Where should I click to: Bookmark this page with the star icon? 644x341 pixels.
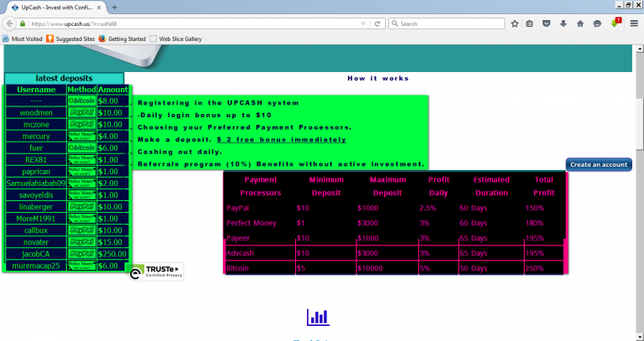514,23
